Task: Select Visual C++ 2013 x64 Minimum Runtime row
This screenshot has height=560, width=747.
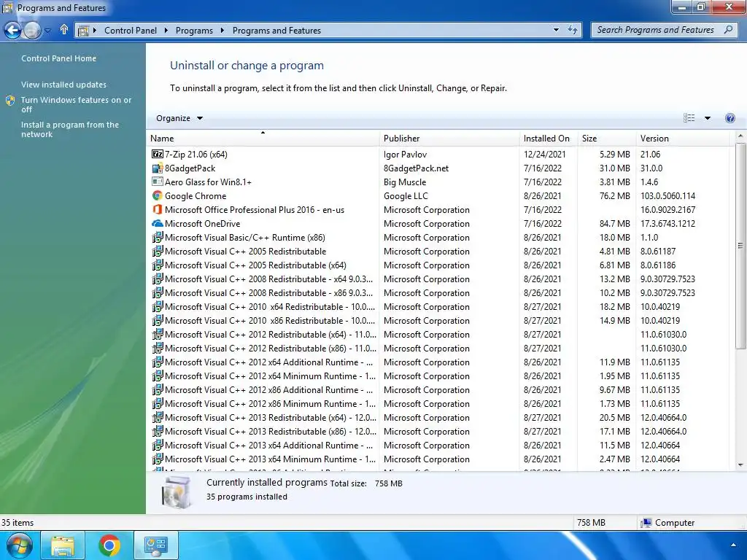Action: [x=439, y=459]
